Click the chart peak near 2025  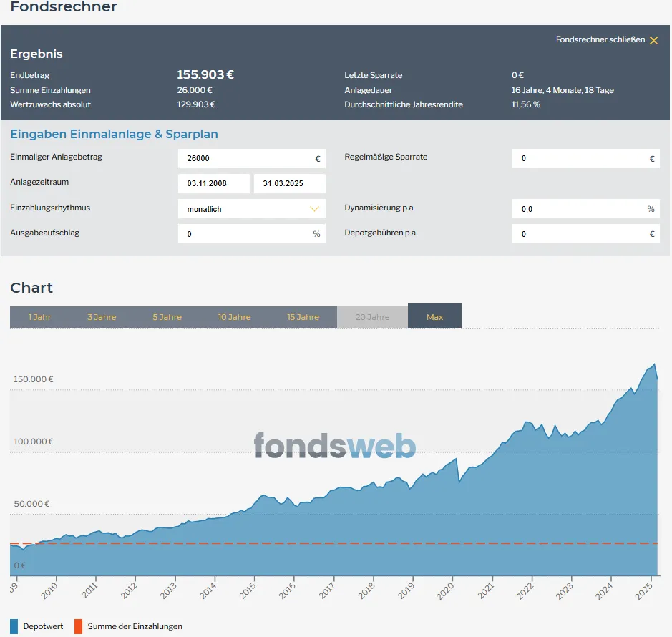[x=653, y=364]
